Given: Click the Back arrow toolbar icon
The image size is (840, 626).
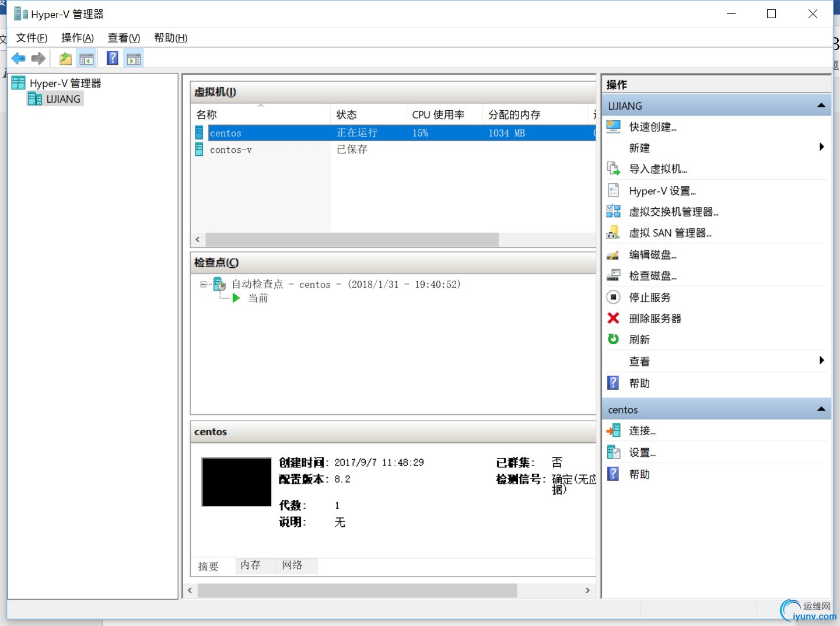Looking at the screenshot, I should click(19, 58).
